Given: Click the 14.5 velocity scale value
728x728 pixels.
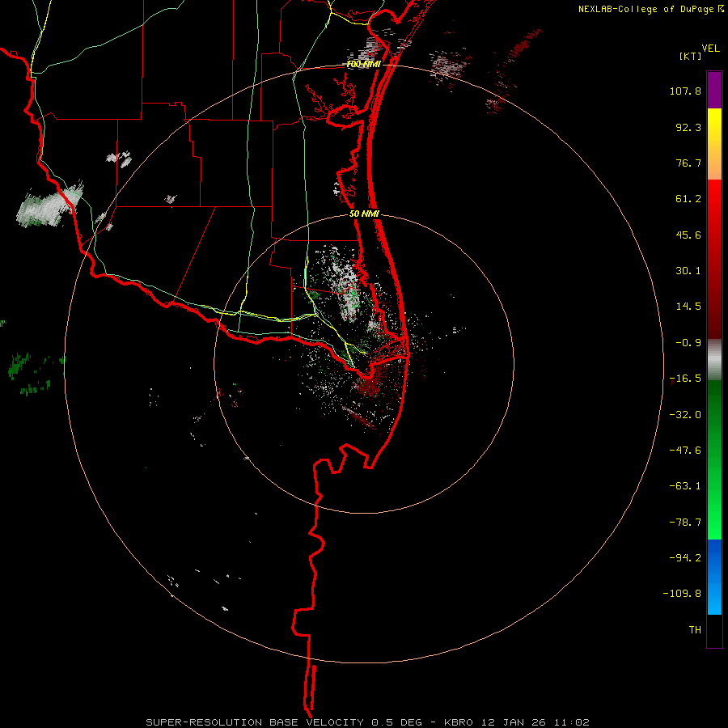Looking at the screenshot, I should (x=688, y=307).
